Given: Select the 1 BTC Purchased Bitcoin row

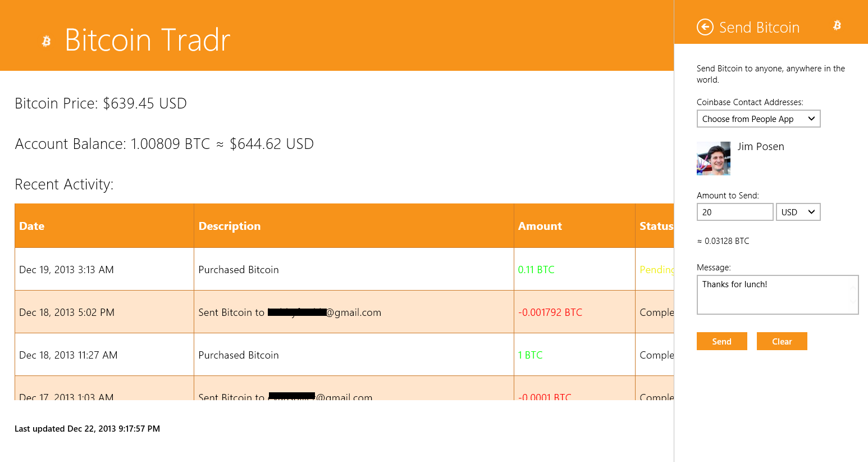Looking at the screenshot, I should pos(239,355).
